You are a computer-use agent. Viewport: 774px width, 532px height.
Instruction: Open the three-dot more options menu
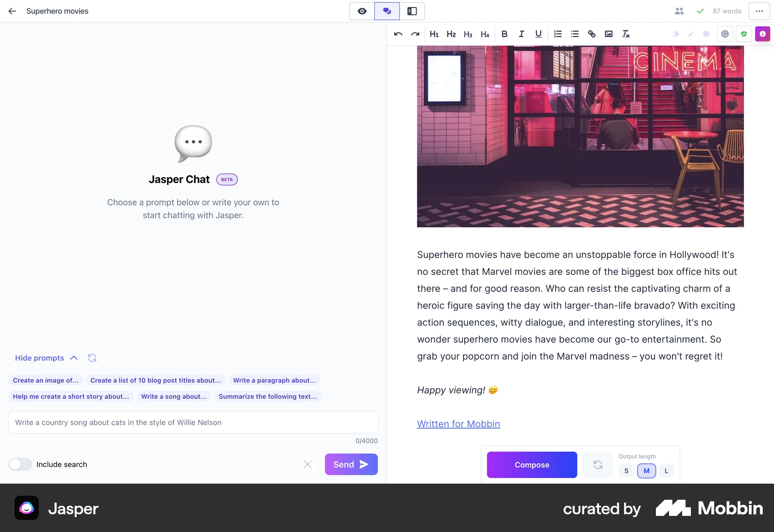click(x=759, y=11)
